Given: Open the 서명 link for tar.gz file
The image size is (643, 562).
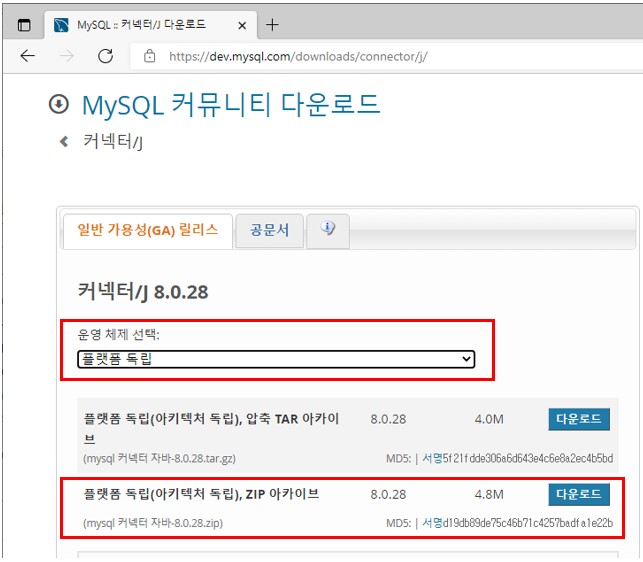Looking at the screenshot, I should 432,458.
